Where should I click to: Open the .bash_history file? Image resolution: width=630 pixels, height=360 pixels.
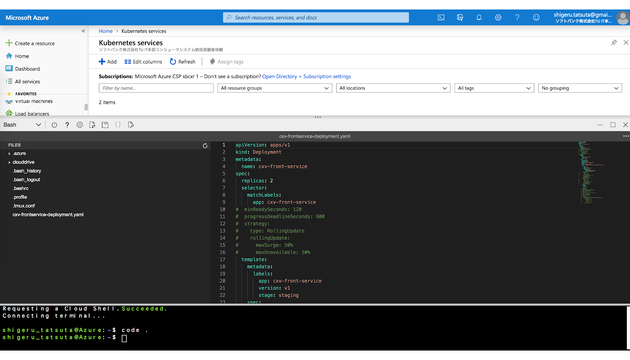27,171
